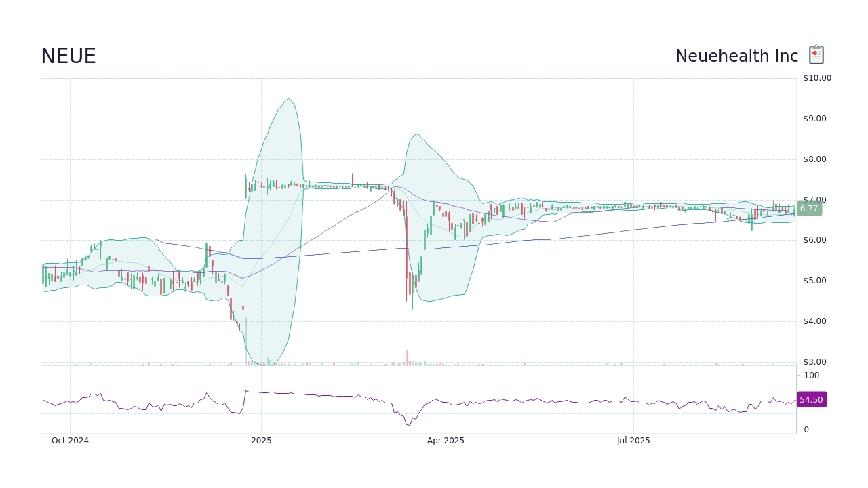Click the Jul 2025 axis label
The width and height of the screenshot is (868, 488).
[633, 440]
